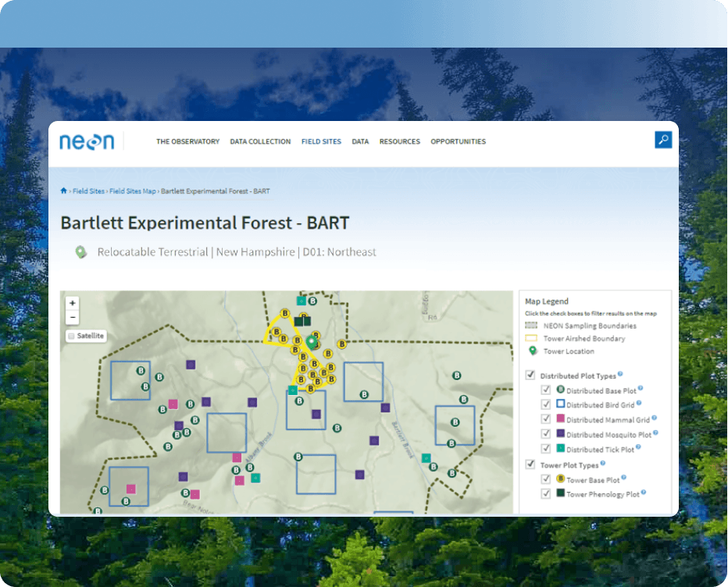Select the base plot marker inside the rightmost bird grid
728x587 pixels.
point(455,422)
